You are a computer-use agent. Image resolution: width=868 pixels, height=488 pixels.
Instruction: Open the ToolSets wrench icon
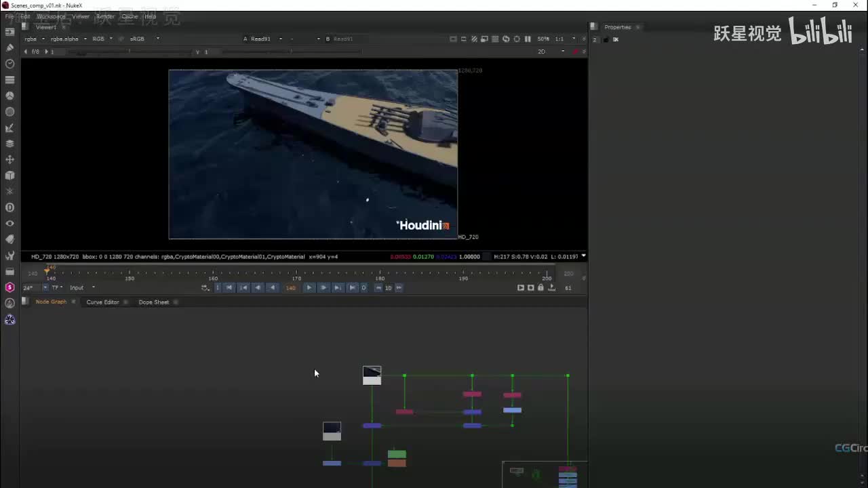tap(9, 256)
